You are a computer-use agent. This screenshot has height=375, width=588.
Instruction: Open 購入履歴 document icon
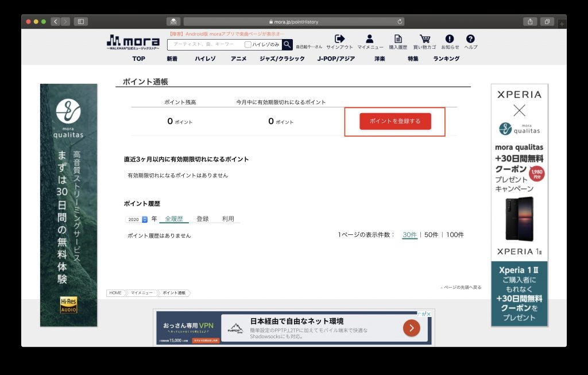pyautogui.click(x=398, y=38)
